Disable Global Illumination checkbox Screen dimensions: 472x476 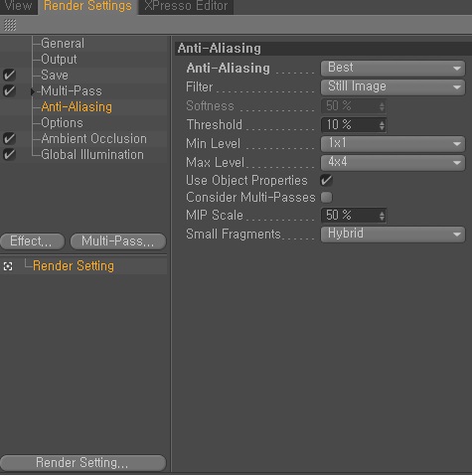[9, 154]
